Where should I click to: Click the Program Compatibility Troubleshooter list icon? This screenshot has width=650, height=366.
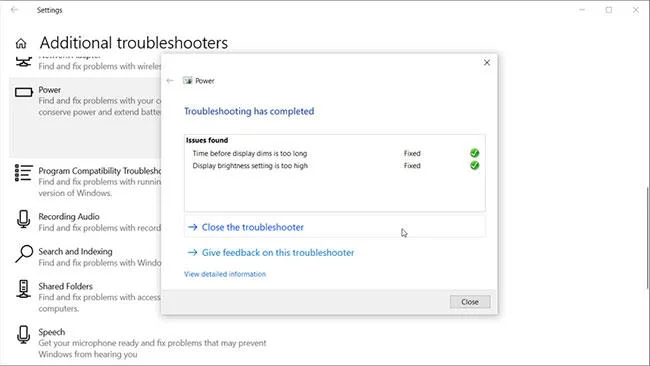point(24,173)
